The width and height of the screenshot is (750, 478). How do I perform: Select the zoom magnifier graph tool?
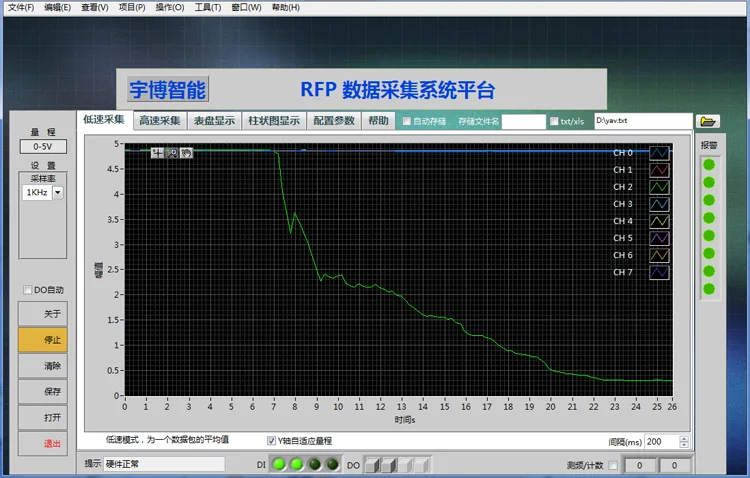point(172,153)
